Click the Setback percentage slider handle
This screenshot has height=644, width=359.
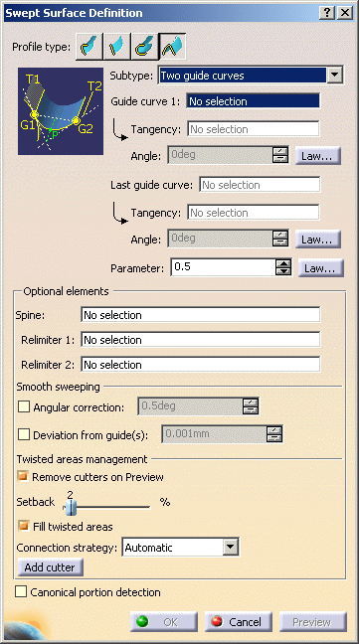click(x=71, y=508)
